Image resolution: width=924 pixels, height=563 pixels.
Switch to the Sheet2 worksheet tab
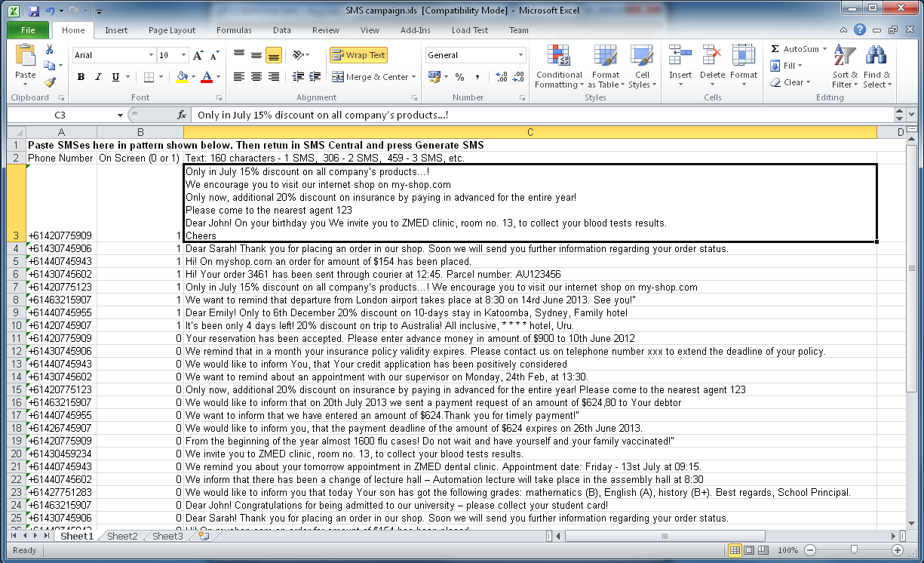(x=122, y=537)
